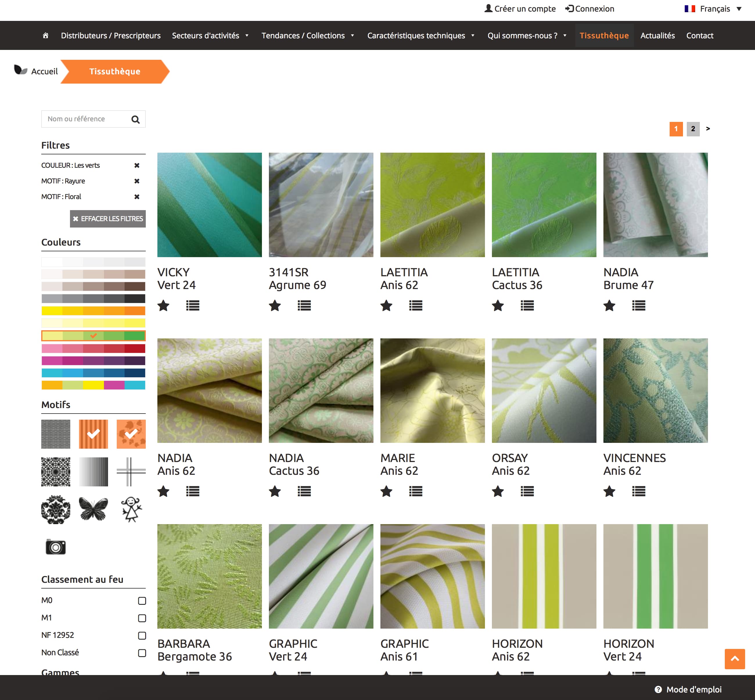Uncheck the stripe (Rayure) motif tile

[93, 434]
